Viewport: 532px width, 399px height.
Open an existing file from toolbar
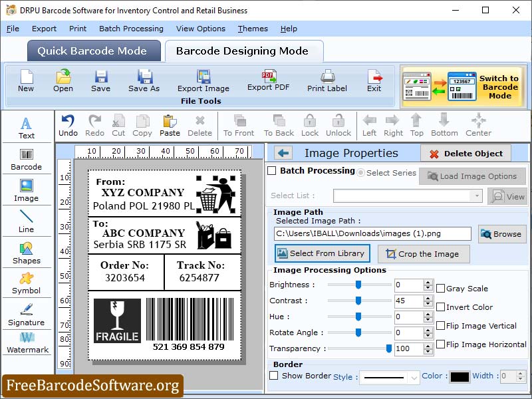coord(63,80)
